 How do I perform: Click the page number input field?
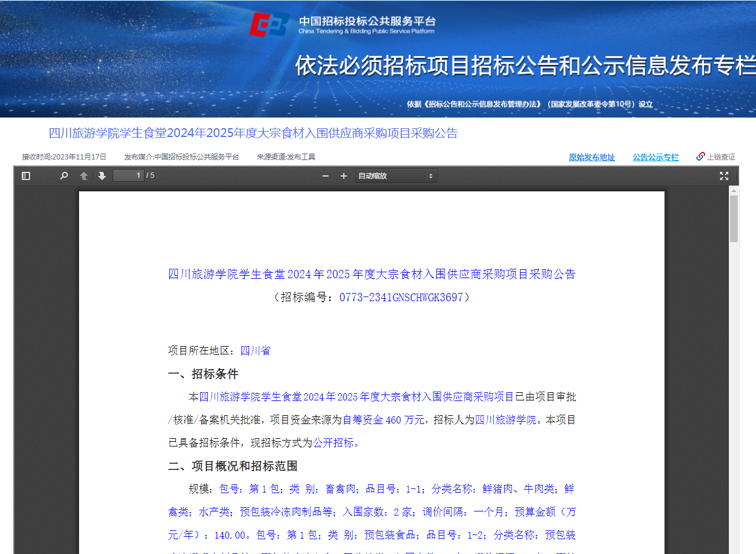coord(129,175)
